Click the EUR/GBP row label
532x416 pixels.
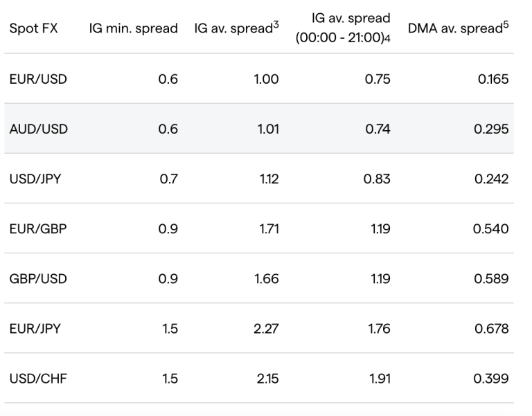click(x=38, y=229)
